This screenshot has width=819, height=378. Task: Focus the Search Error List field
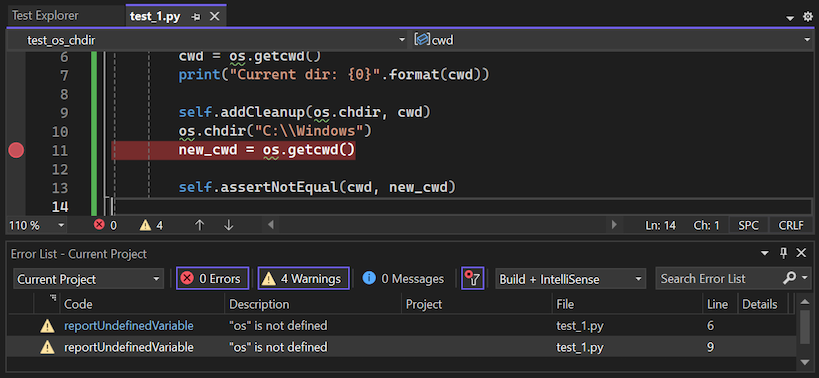718,279
